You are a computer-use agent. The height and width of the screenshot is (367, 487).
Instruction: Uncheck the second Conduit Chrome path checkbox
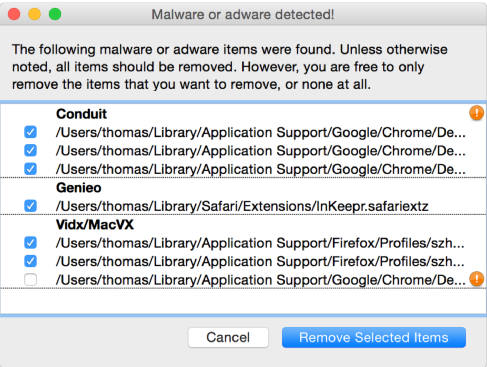[30, 151]
